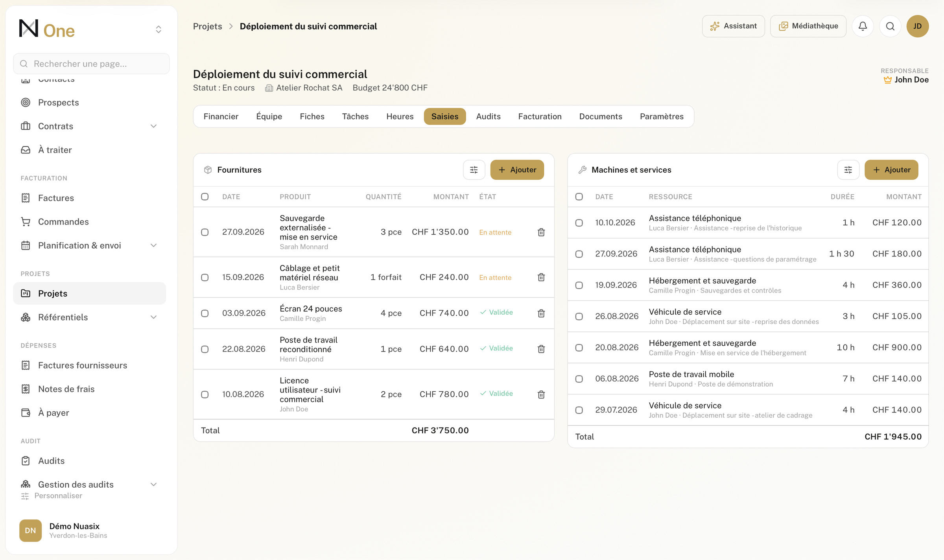Delete the Licence utilisateur entry

(541, 394)
